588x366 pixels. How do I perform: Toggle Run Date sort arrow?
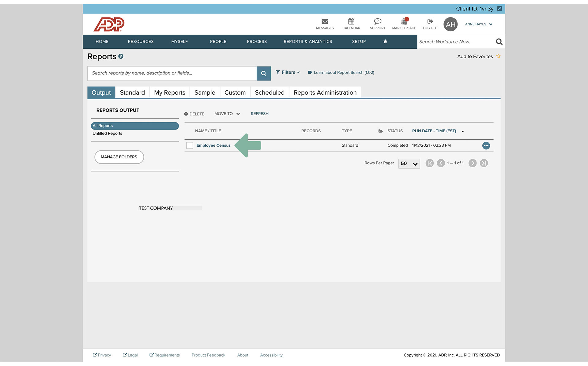point(463,131)
